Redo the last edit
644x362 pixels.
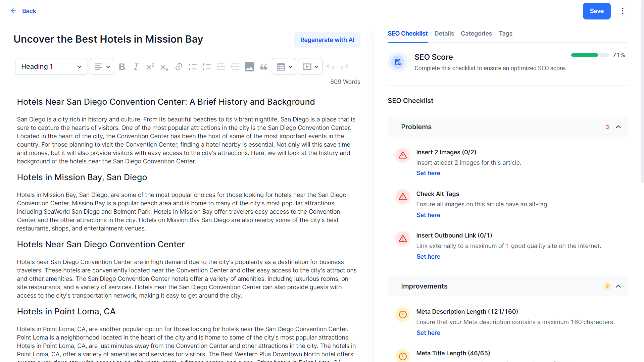pyautogui.click(x=345, y=67)
